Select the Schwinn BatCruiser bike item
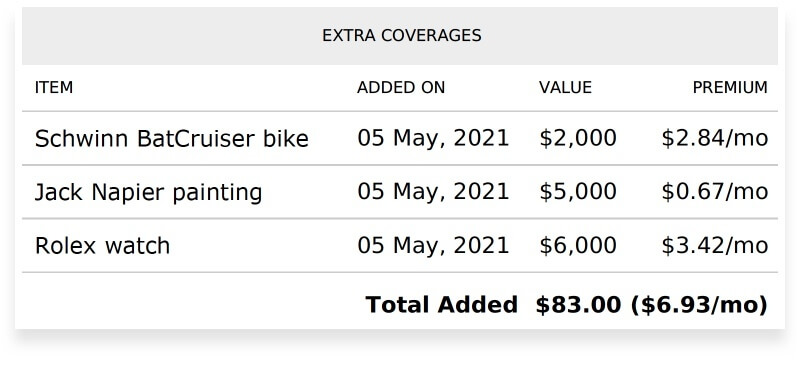Screen dimensions: 800x383 [171, 138]
